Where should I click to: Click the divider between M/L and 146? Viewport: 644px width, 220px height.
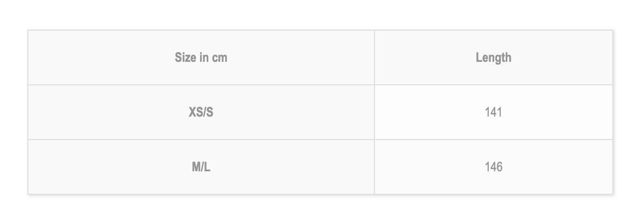374,167
